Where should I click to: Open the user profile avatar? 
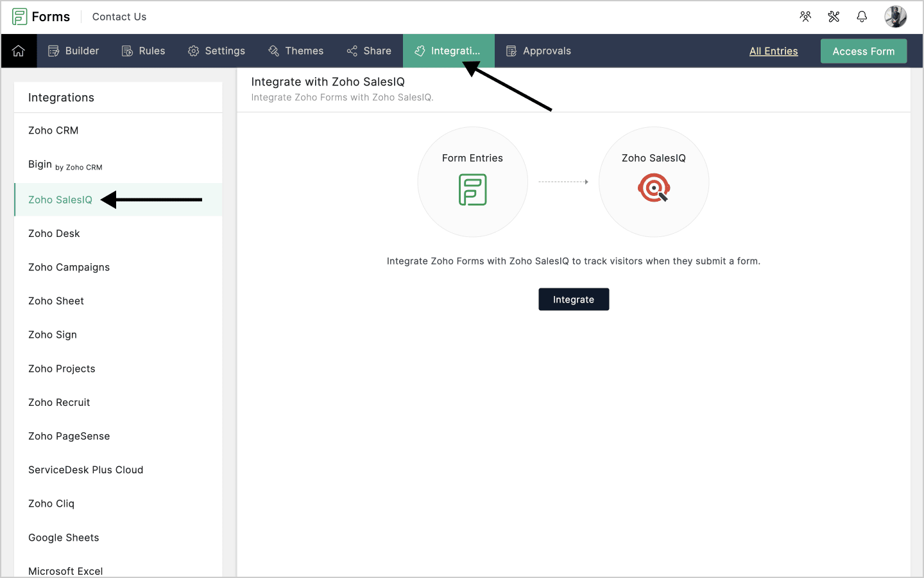pos(895,17)
